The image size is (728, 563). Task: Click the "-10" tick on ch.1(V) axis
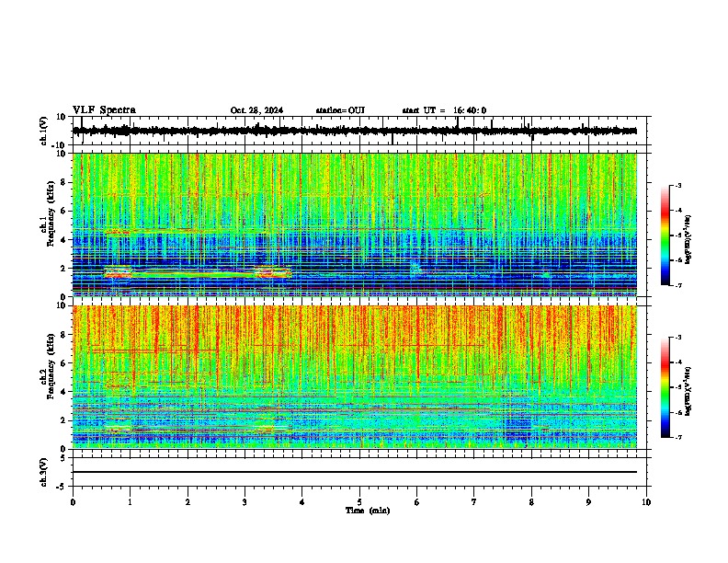60,145
